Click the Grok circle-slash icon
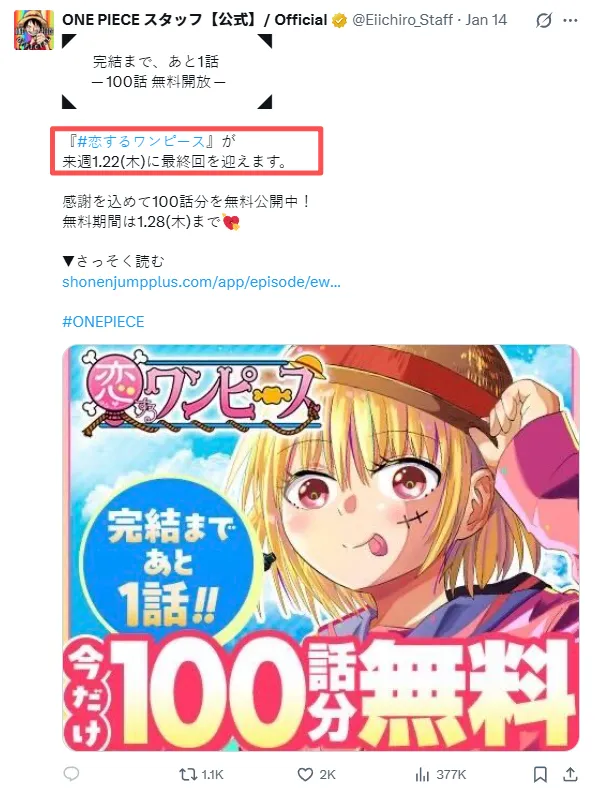The width and height of the screenshot is (595, 791). click(544, 21)
